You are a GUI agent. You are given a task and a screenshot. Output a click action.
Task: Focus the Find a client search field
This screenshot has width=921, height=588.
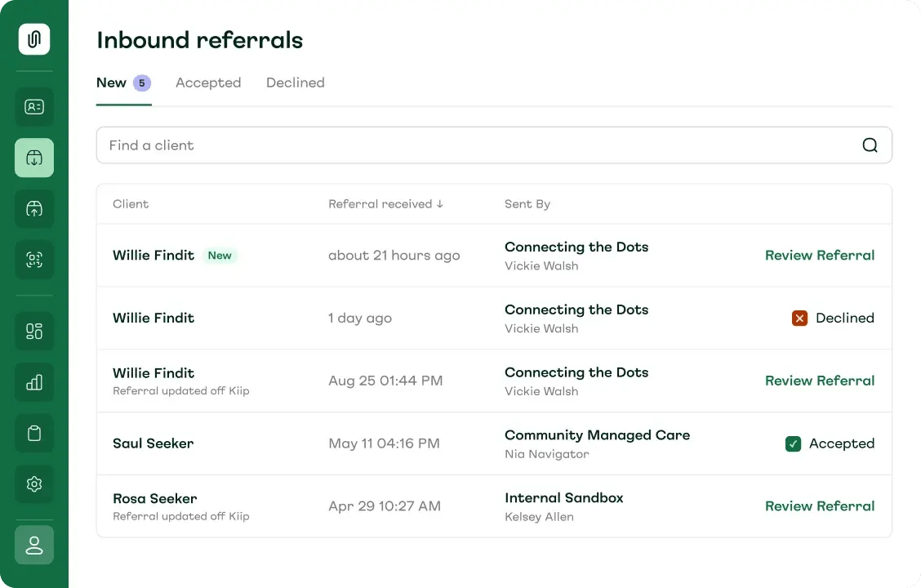(x=494, y=145)
